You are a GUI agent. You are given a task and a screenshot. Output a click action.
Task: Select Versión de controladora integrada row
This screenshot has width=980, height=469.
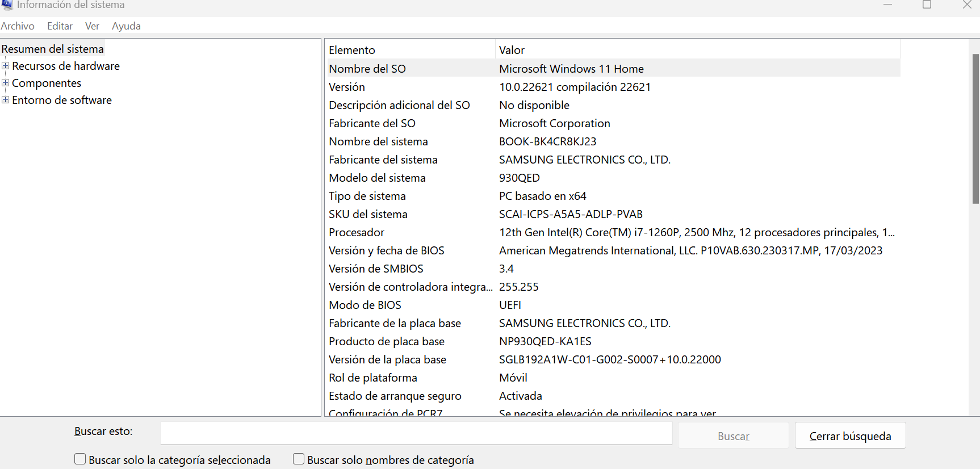pos(613,287)
